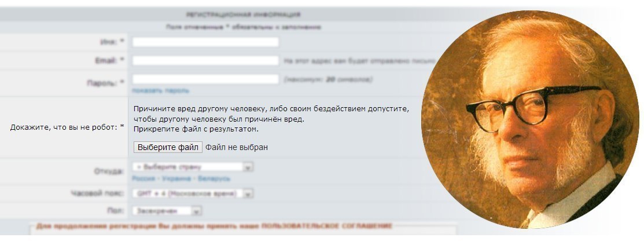Viewport: 644px width, 241px height.
Task: Select the Украина quick link
Action: (x=176, y=179)
